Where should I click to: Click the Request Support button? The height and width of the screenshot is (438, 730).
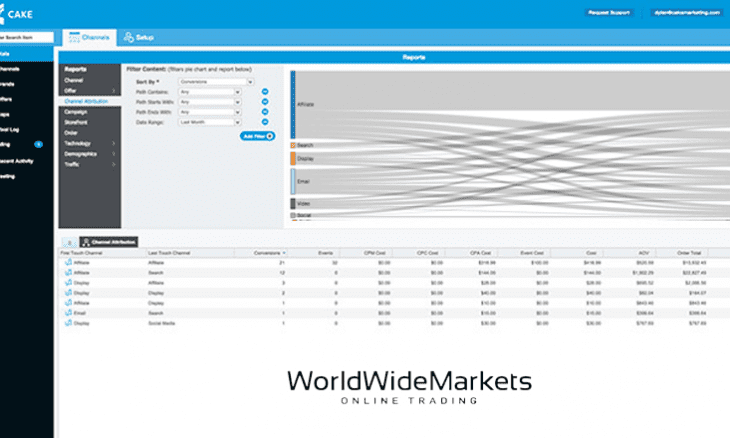[609, 13]
